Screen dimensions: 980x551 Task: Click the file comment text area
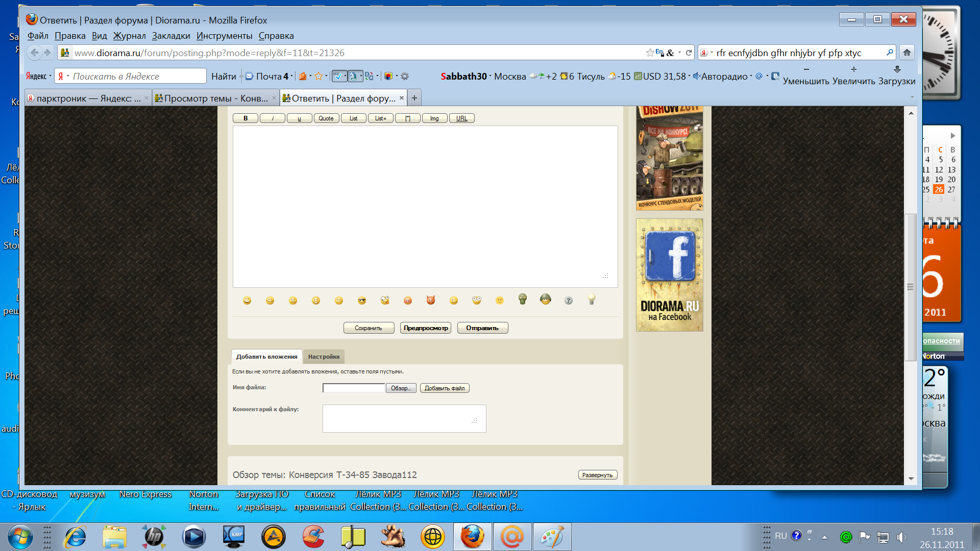pyautogui.click(x=404, y=418)
